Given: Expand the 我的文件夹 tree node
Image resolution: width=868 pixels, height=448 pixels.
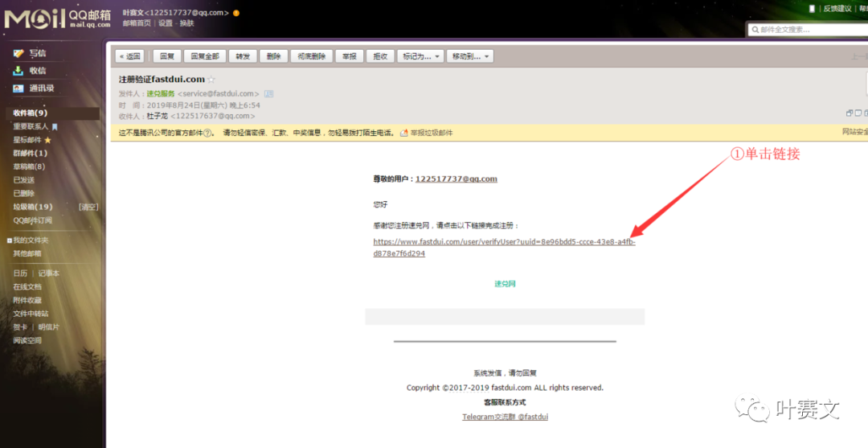Looking at the screenshot, I should [10, 240].
